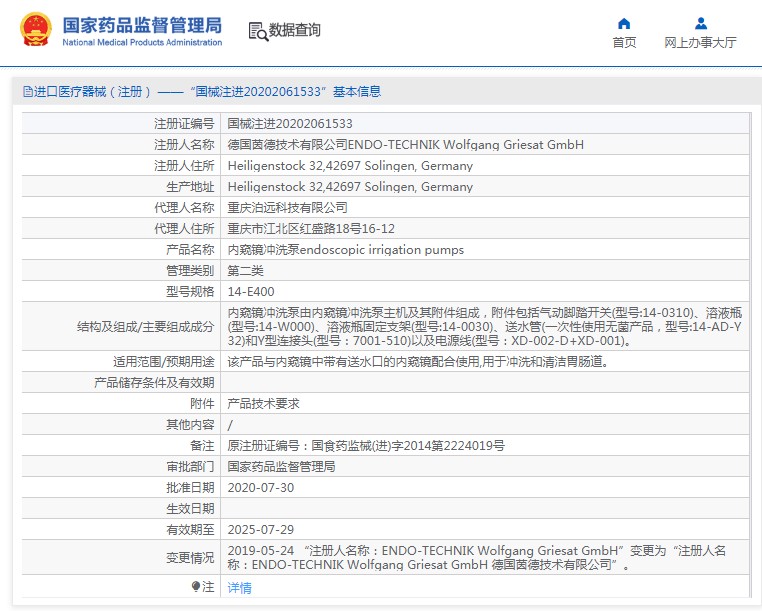The height and width of the screenshot is (611, 762).
Task: Click the 生产地址 Heiligenstock address value
Action: tap(350, 187)
